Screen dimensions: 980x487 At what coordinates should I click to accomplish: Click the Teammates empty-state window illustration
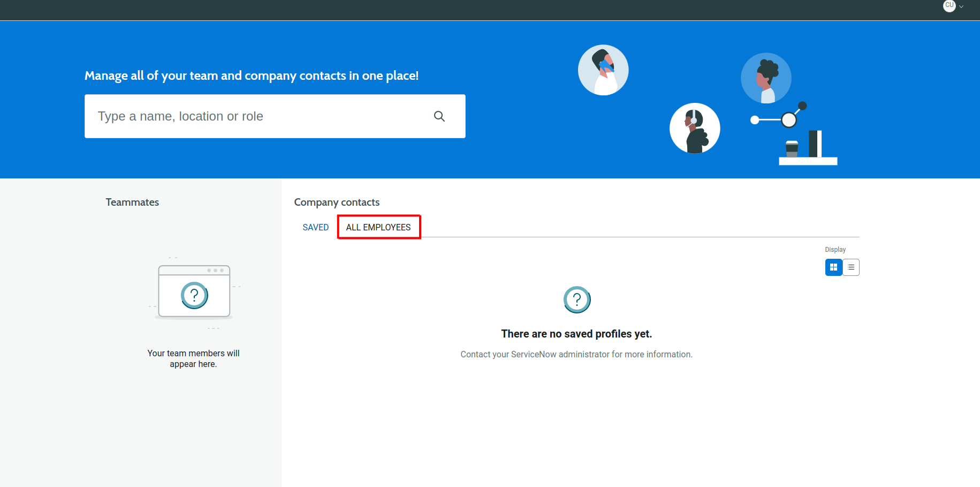pyautogui.click(x=194, y=293)
